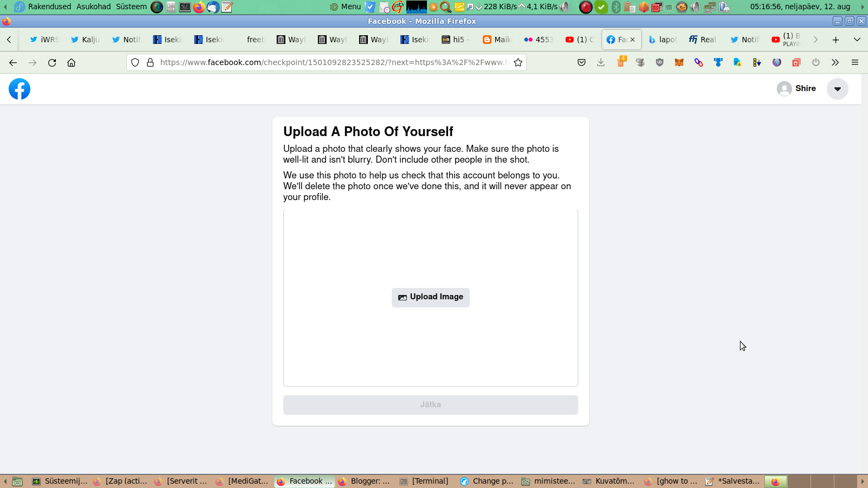Bookmark this page with the star icon

[x=518, y=62]
